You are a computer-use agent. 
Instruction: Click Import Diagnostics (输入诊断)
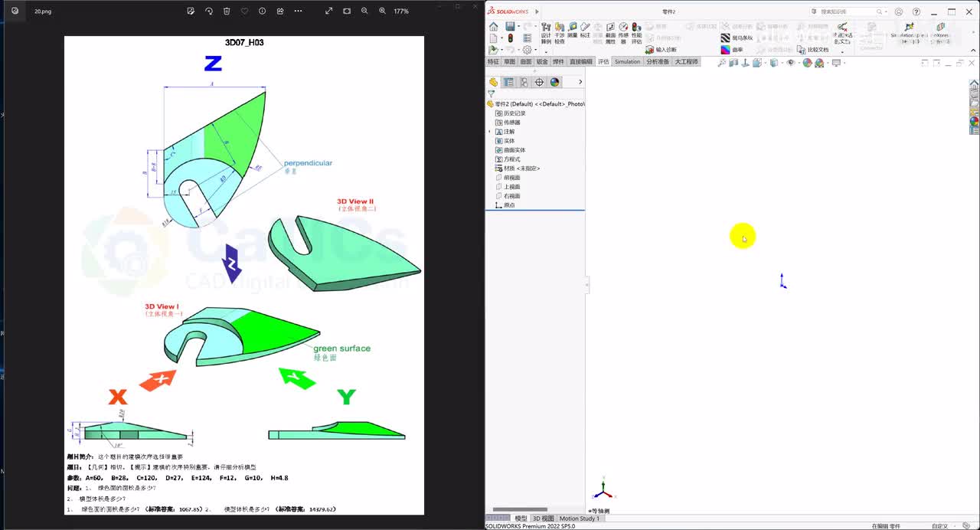click(x=660, y=50)
